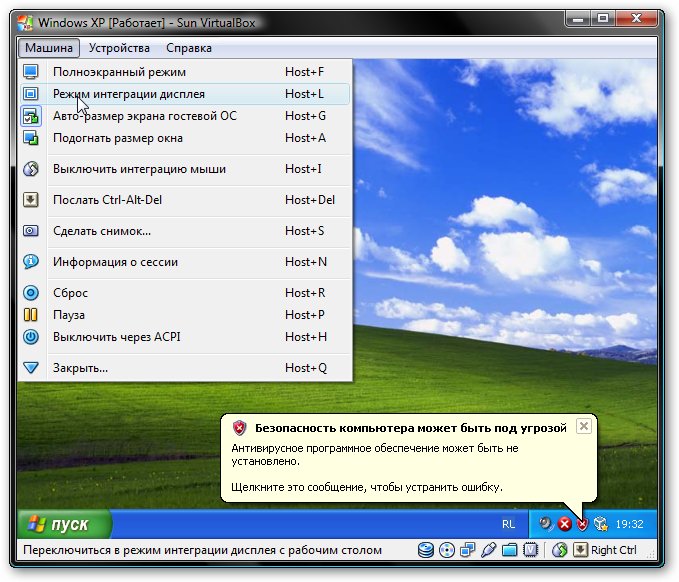Viewport: 679px width, 582px height.
Task: Click the VirtualBox guest additions tray icon
Action: click(601, 524)
